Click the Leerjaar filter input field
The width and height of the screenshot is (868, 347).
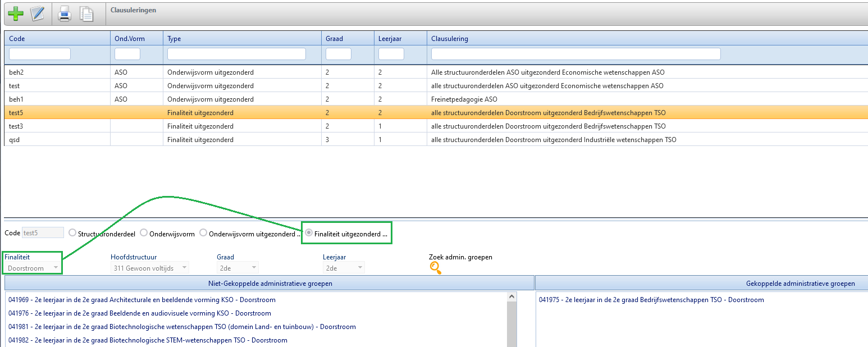[x=391, y=54]
